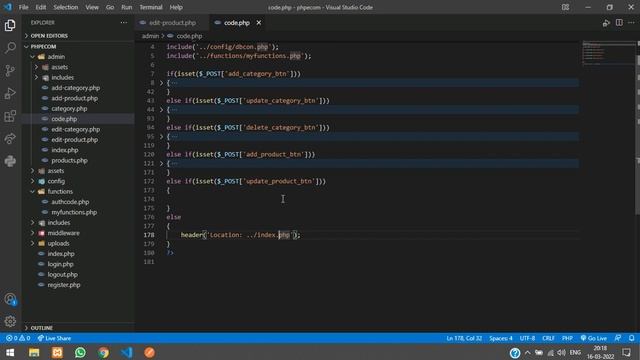This screenshot has width=640, height=360.
Task: Click Ln 178, Col 32 indicator
Action: coord(464,338)
